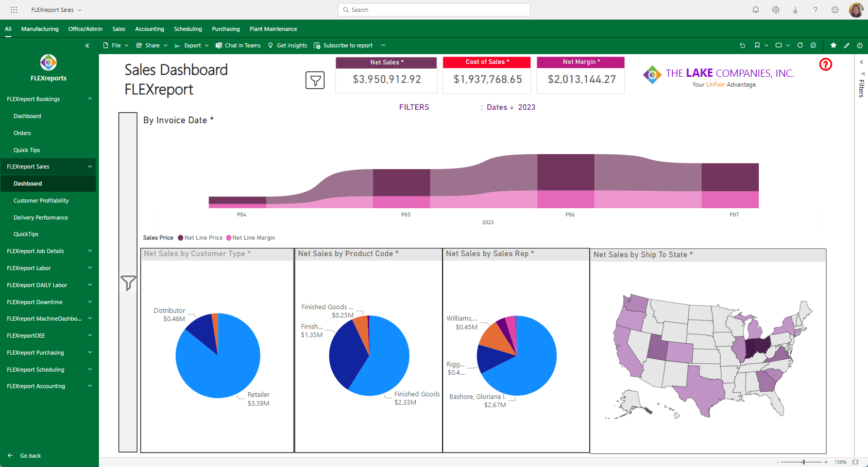Expand FLEXreport Job Details
868x467 pixels.
click(90, 251)
